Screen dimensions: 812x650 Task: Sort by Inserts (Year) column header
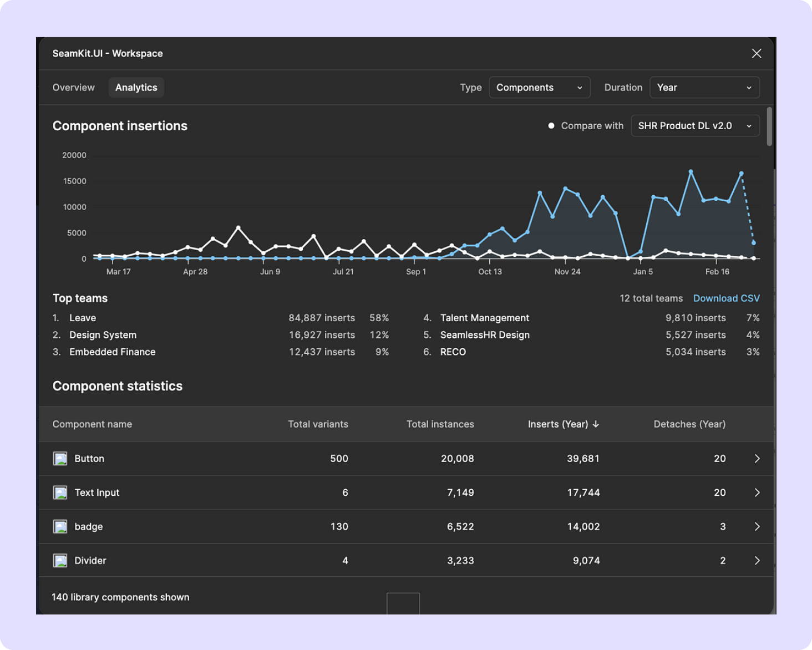click(564, 424)
